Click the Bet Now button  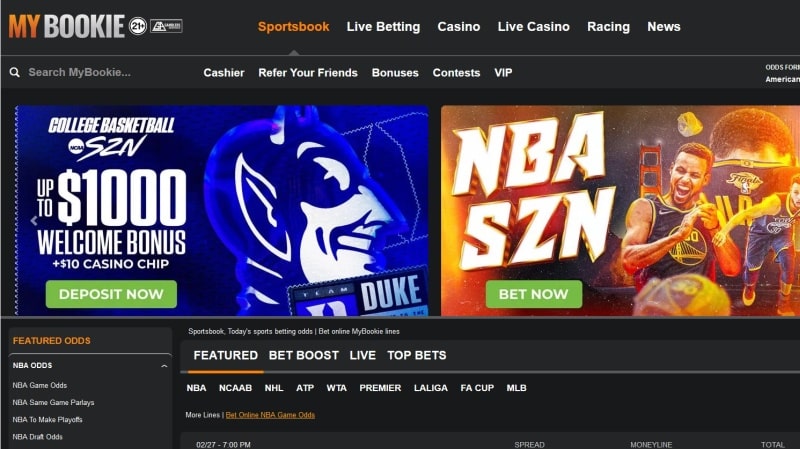coord(534,294)
